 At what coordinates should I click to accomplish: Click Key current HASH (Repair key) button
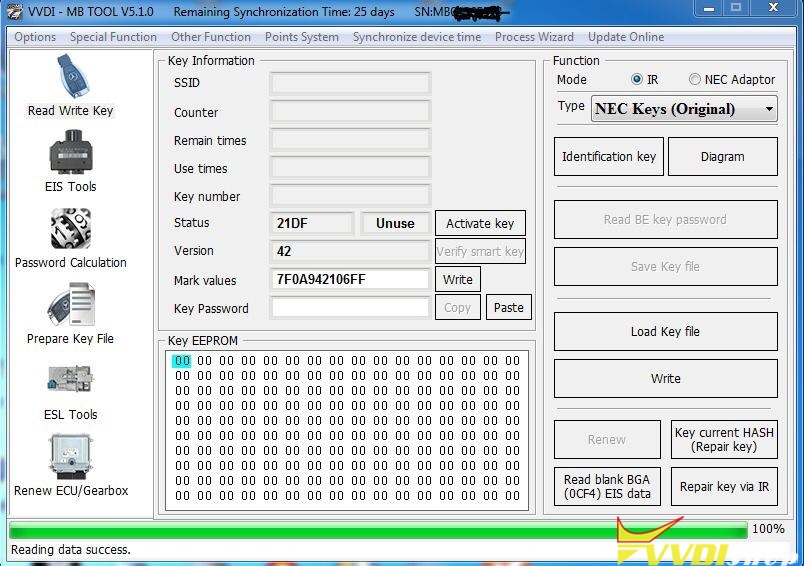pyautogui.click(x=724, y=439)
